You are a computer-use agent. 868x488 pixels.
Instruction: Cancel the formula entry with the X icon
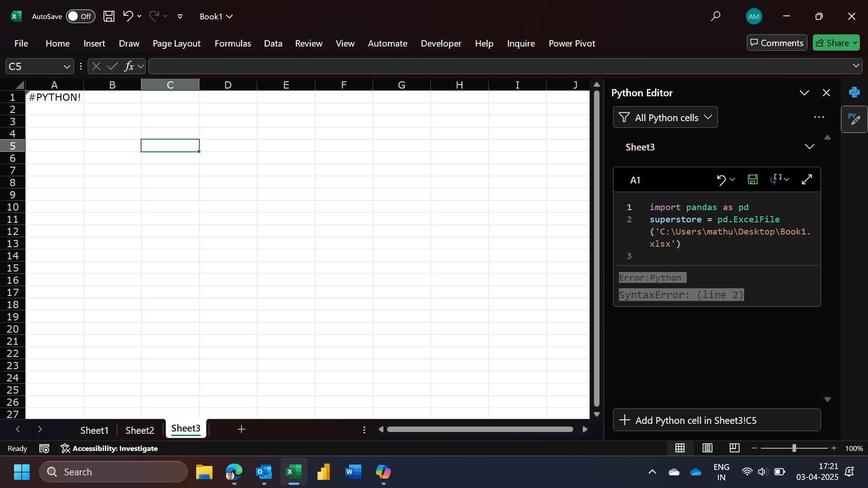point(96,66)
